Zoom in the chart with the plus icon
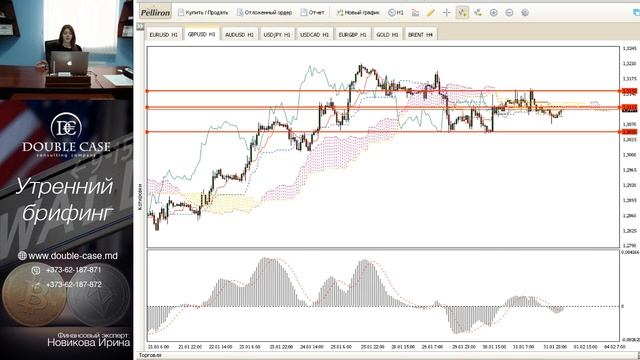The width and height of the screenshot is (640, 360). [x=493, y=13]
